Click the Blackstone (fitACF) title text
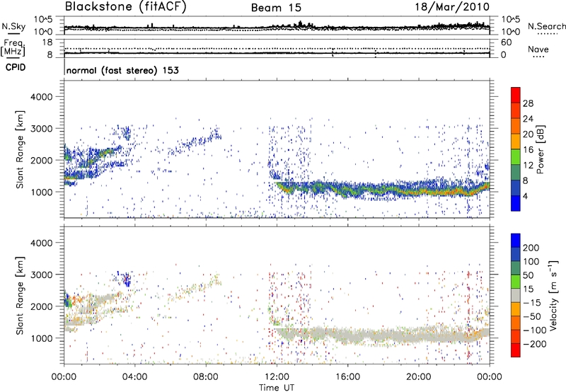 [125, 6]
